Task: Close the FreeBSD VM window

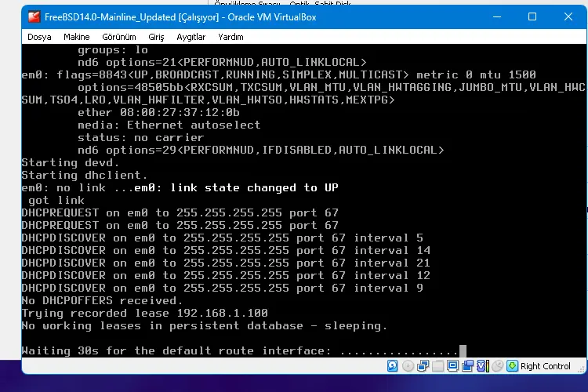Action: pyautogui.click(x=568, y=17)
